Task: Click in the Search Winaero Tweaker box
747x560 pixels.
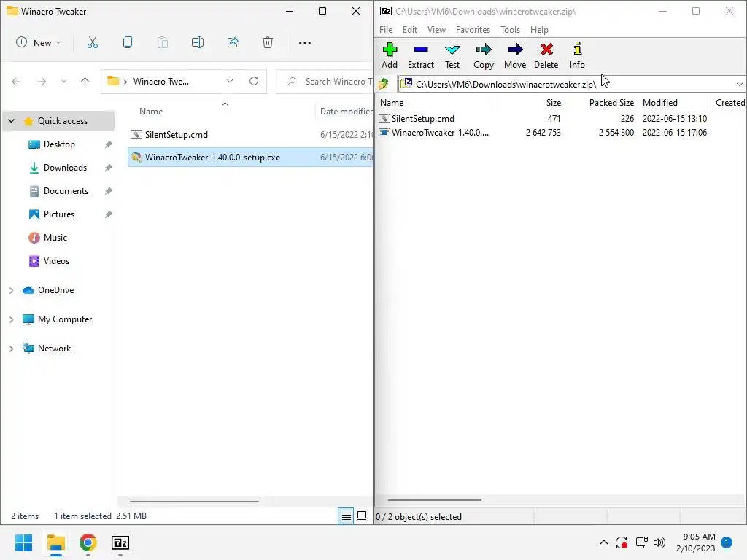Action: (x=325, y=82)
